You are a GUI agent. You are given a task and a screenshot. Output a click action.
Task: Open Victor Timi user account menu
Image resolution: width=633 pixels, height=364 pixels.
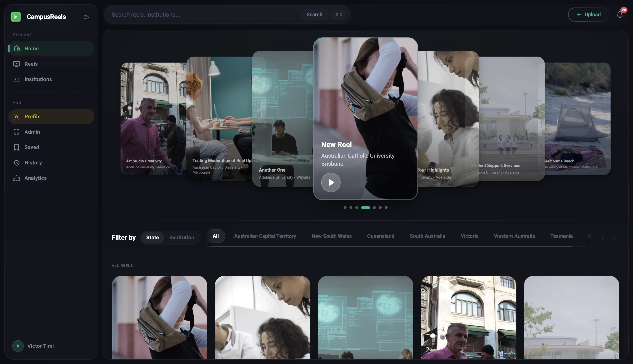click(40, 346)
